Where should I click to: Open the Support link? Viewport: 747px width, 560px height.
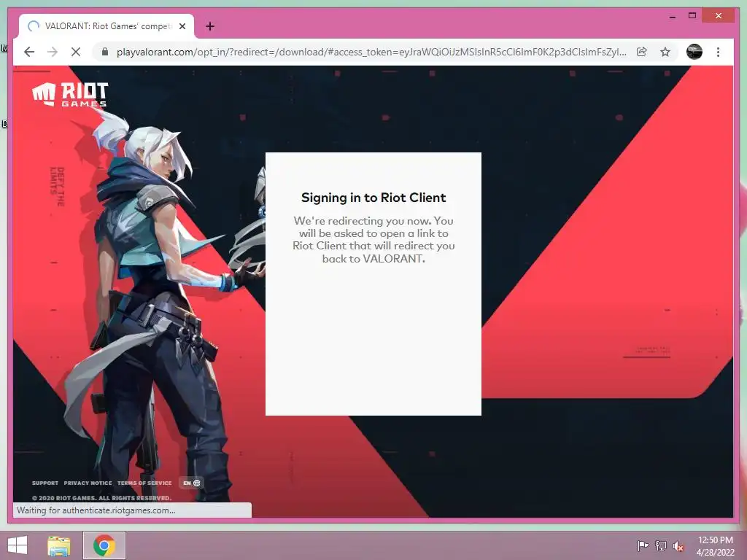point(45,483)
